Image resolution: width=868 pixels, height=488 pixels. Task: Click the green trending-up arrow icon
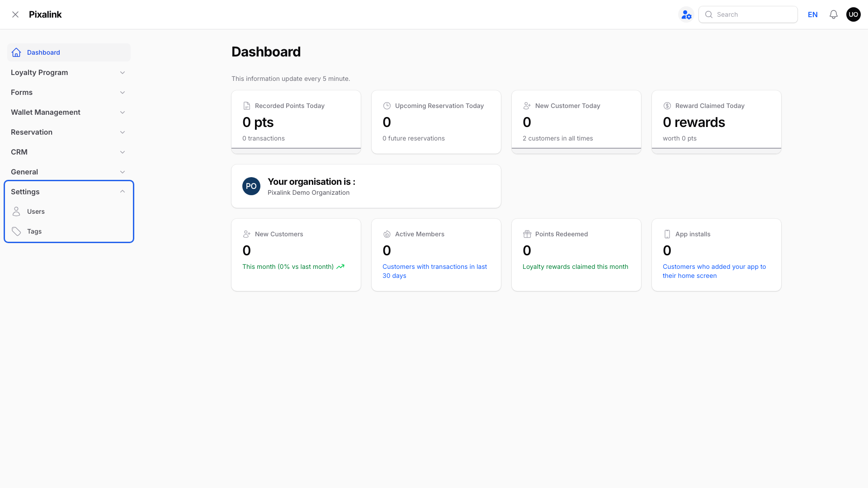pyautogui.click(x=340, y=267)
